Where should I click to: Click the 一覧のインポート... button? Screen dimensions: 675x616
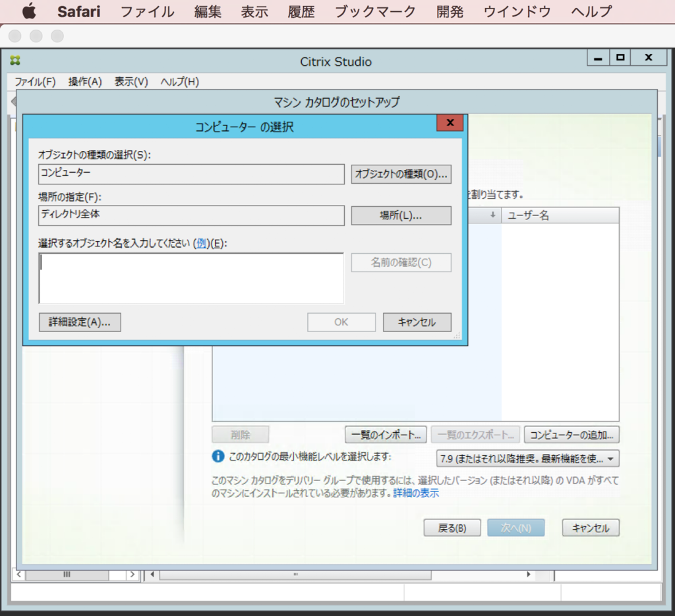[x=386, y=434]
